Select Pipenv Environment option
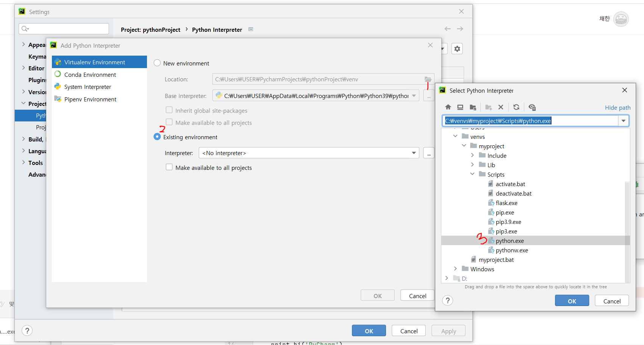Image resolution: width=644 pixels, height=345 pixels. [x=99, y=99]
